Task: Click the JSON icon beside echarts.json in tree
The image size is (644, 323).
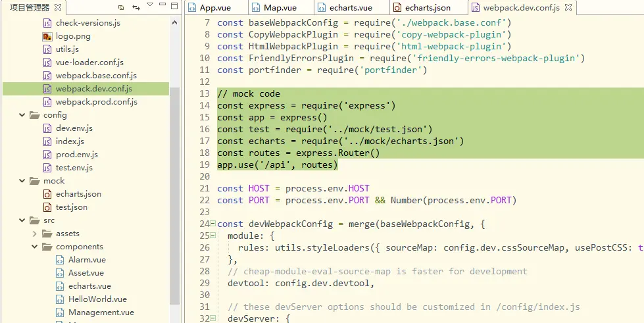Action: [x=47, y=194]
